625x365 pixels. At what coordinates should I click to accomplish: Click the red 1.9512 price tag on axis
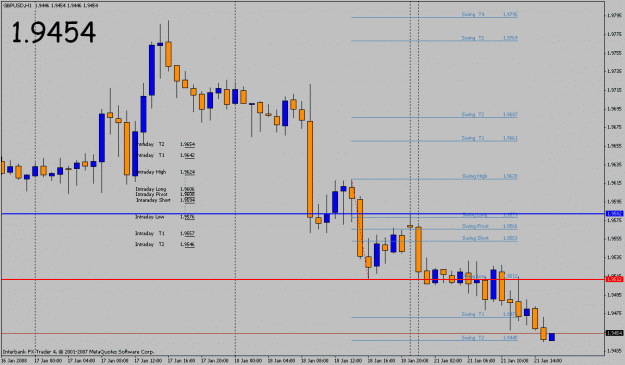click(x=614, y=279)
